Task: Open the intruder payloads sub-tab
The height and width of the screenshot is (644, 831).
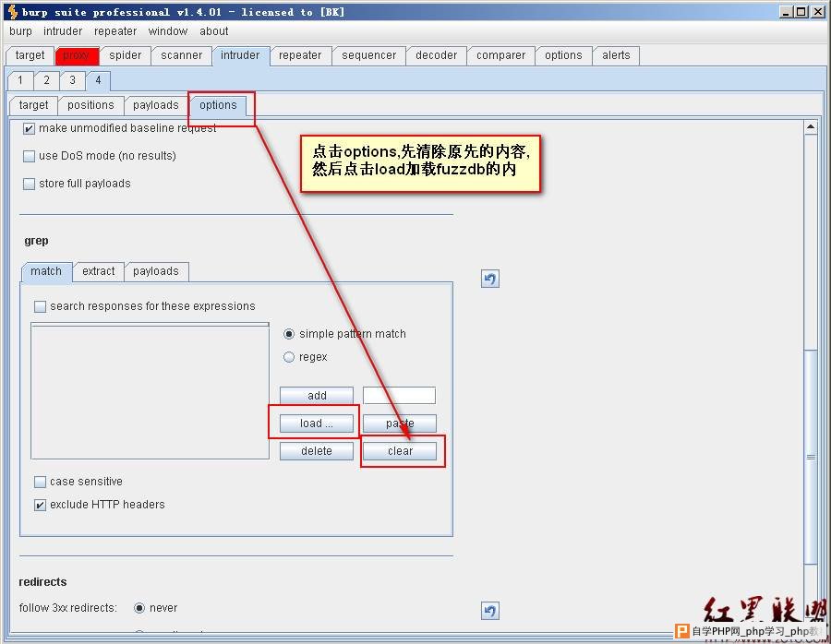Action: [x=156, y=105]
